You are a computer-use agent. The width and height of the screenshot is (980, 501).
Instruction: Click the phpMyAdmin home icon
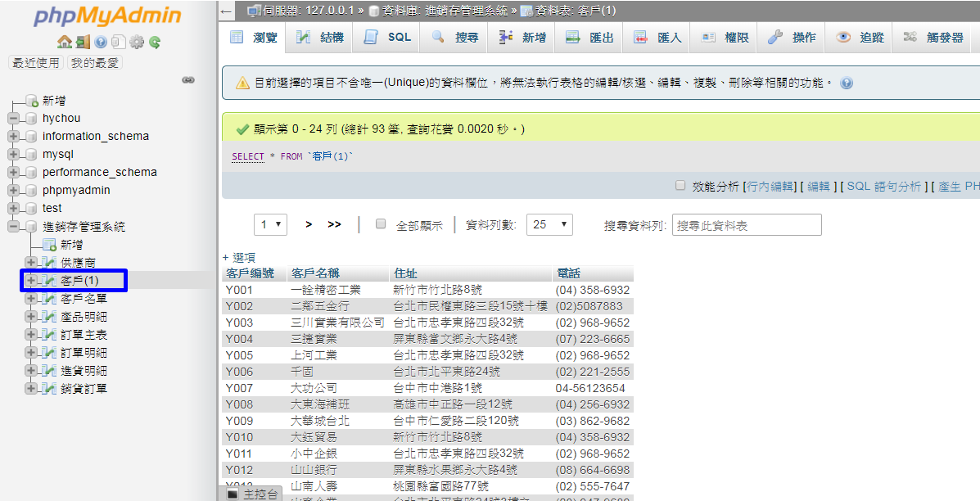point(65,42)
